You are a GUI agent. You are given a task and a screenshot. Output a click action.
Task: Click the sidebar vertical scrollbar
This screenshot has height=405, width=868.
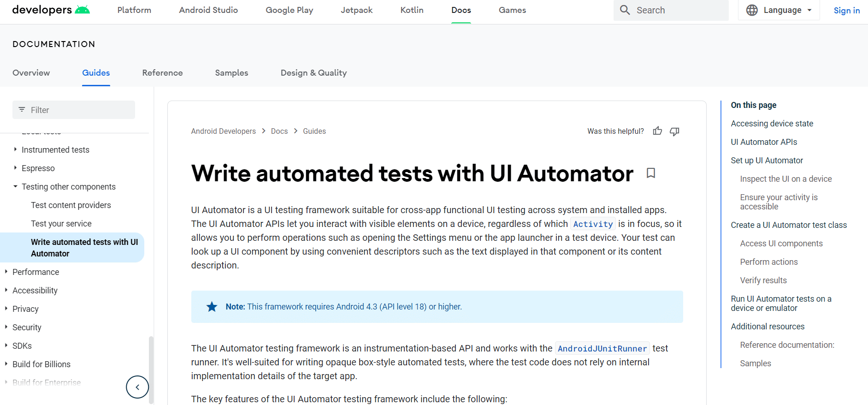click(151, 369)
